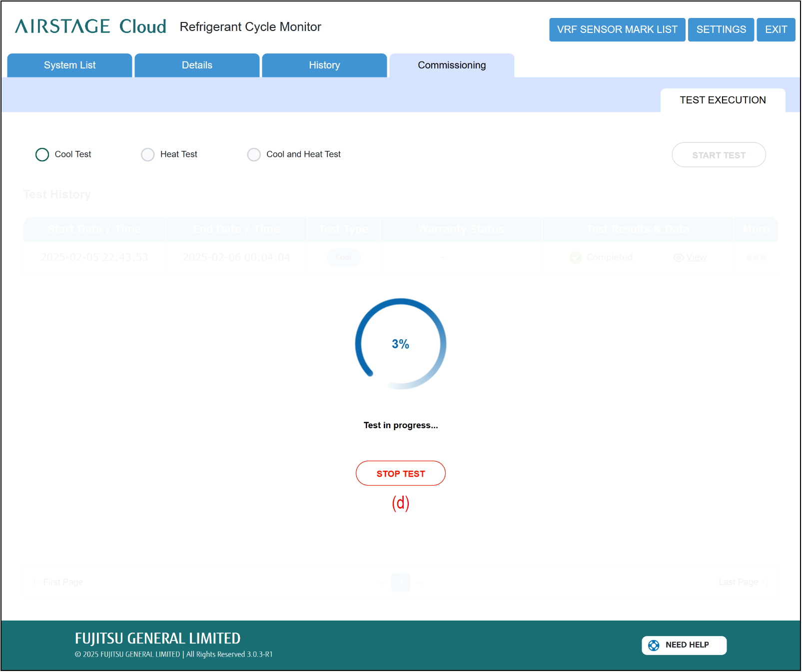Viewport: 802px width, 672px height.
Task: Click the green Completed checkmark icon
Action: pos(576,257)
